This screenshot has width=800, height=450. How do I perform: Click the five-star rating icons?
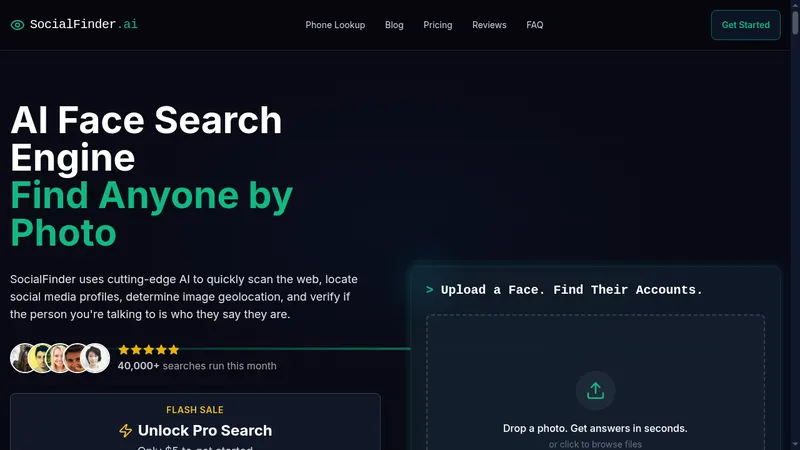pos(148,349)
